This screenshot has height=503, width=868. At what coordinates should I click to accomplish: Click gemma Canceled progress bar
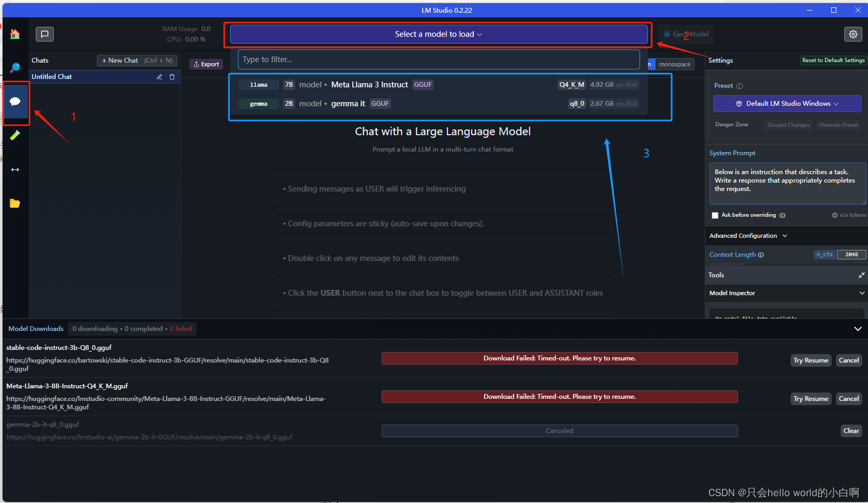(560, 431)
